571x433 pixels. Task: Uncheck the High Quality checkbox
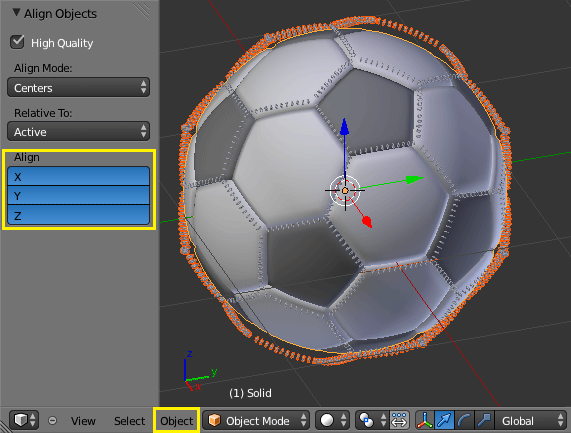17,42
